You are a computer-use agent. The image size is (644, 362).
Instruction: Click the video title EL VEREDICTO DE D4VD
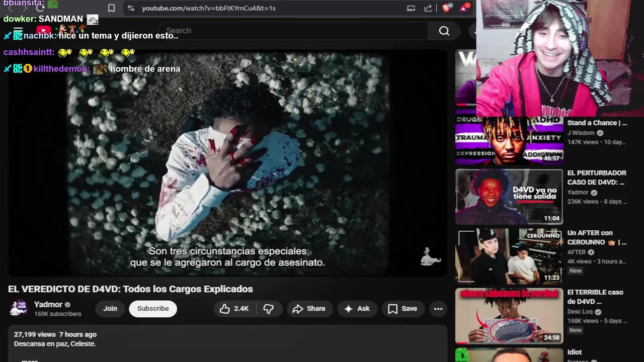coord(130,289)
